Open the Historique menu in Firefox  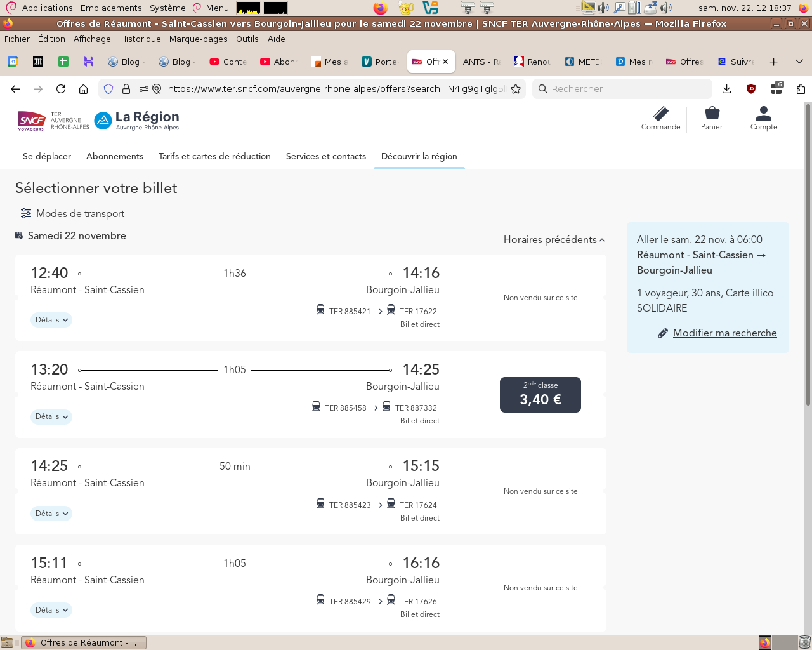click(x=140, y=39)
